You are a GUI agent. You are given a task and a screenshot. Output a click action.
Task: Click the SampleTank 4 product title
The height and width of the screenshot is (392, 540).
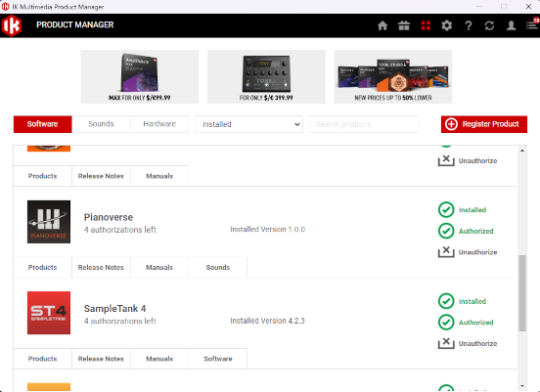coord(115,308)
